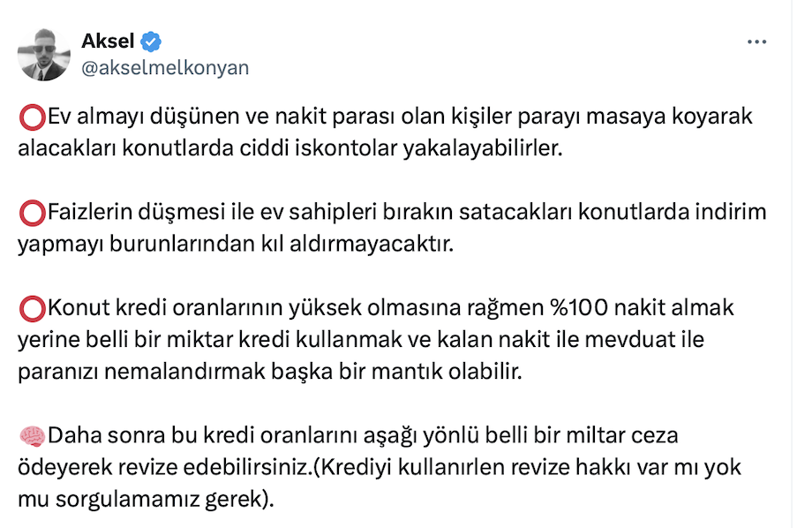Screen dimensions: 812x528
Task: Click the brain emoji before 'Daha sonra'
Action: click(32, 436)
